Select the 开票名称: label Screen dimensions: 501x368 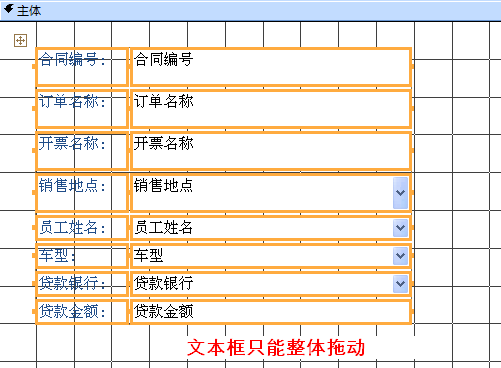click(82, 151)
